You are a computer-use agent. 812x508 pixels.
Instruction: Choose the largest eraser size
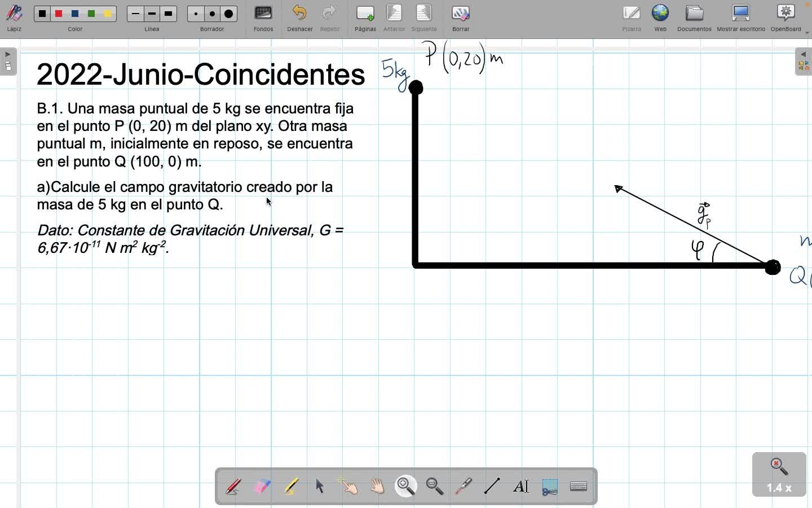(x=229, y=14)
